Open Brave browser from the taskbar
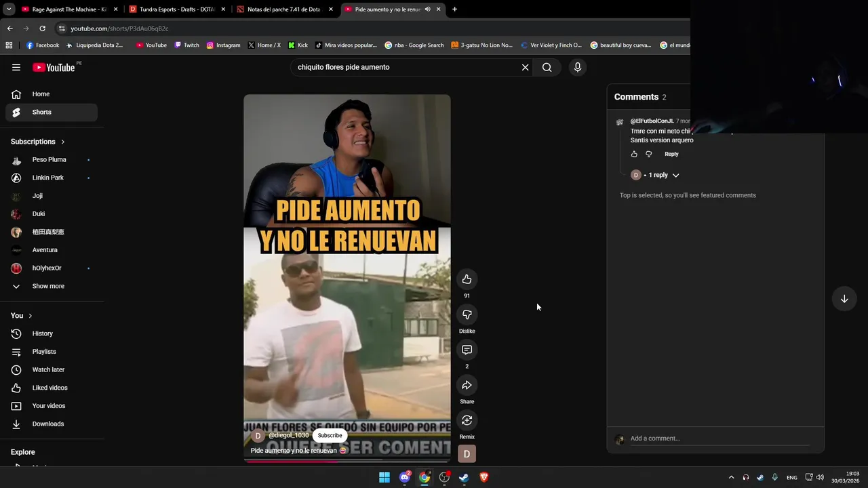The image size is (868, 488). point(484,477)
